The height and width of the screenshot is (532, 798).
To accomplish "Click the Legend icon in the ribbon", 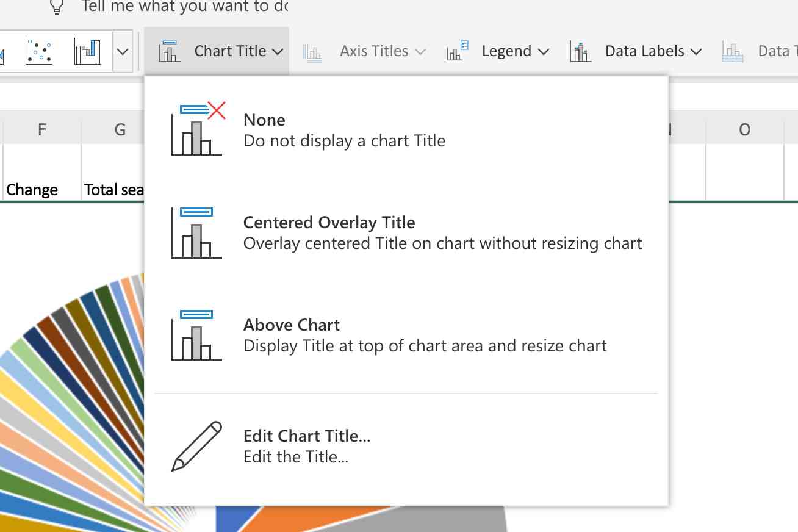I will [456, 52].
